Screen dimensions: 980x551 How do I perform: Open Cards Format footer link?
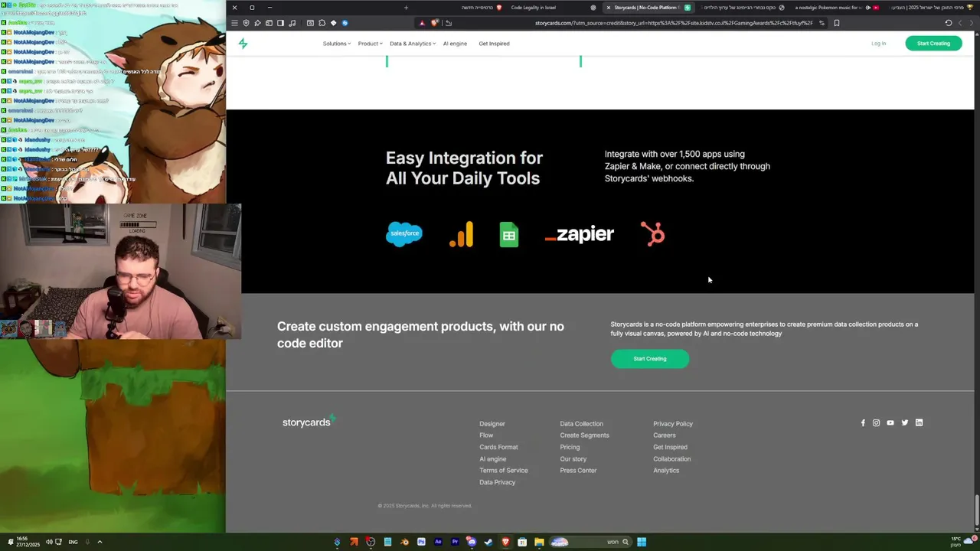tap(498, 447)
